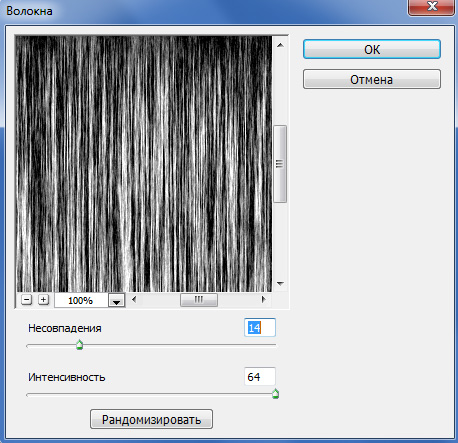Open the 100% zoom dropdown arrow
Image resolution: width=458 pixels, height=443 pixels.
coord(116,300)
